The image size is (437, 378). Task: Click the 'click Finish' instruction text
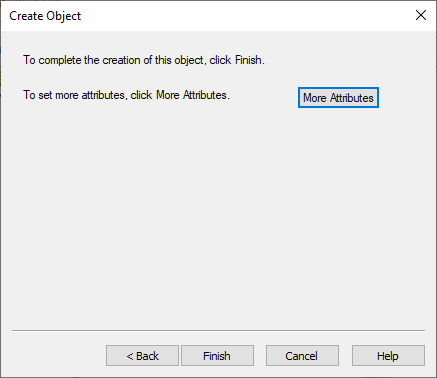(237, 60)
